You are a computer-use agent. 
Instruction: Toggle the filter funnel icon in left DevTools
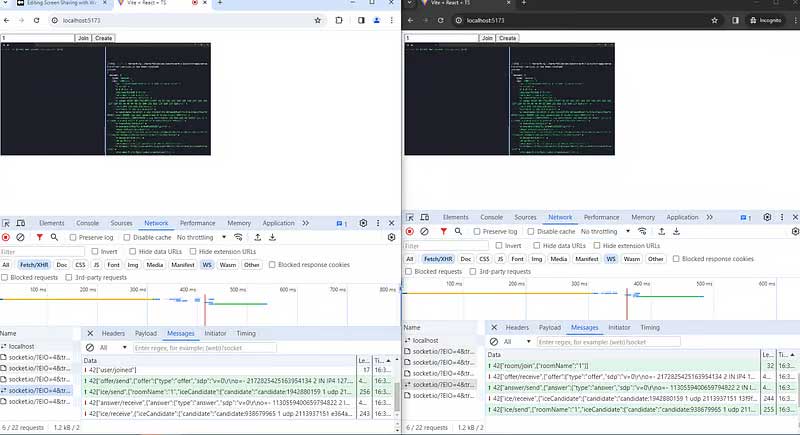coord(39,238)
